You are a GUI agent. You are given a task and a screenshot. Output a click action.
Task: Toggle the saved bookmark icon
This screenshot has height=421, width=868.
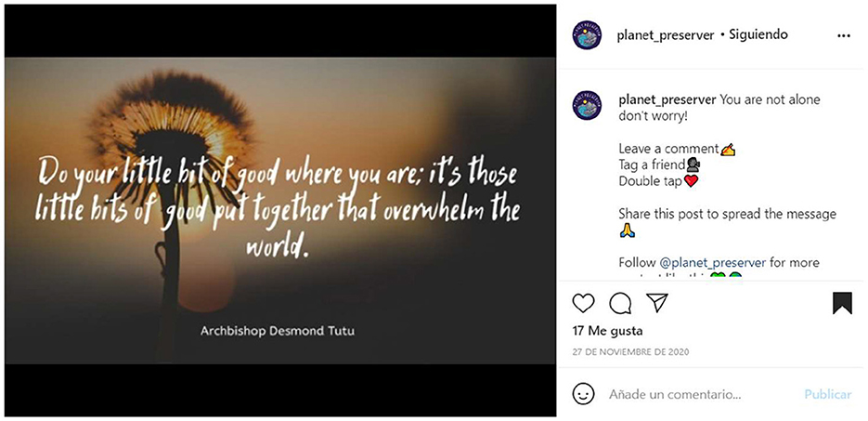(842, 303)
